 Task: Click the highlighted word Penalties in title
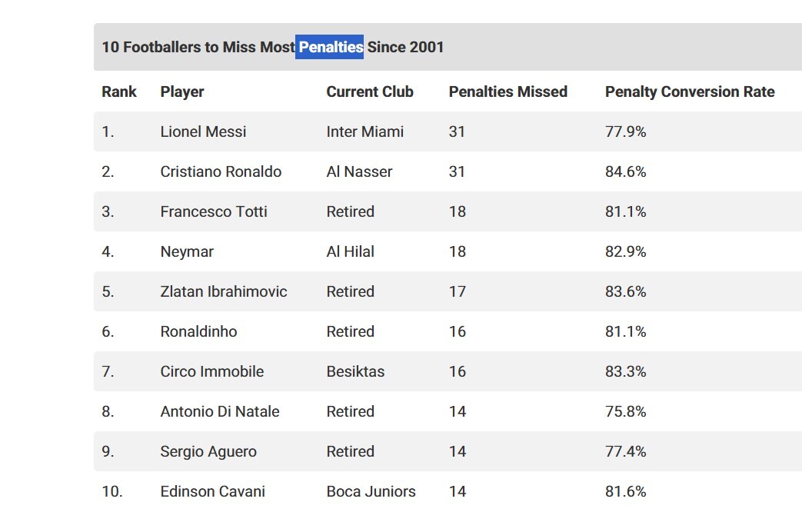coord(330,47)
